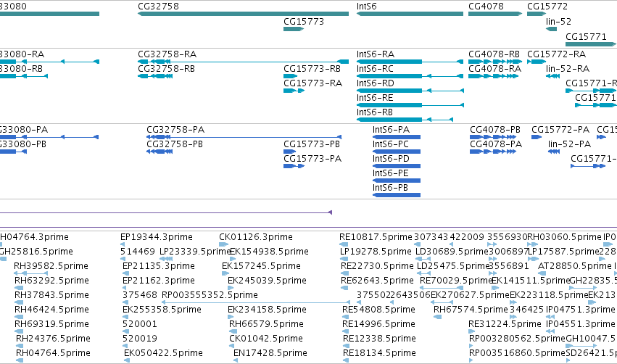The image size is (617, 364).
Task: Select the RE14996.5prime EST label
Action: [378, 325]
